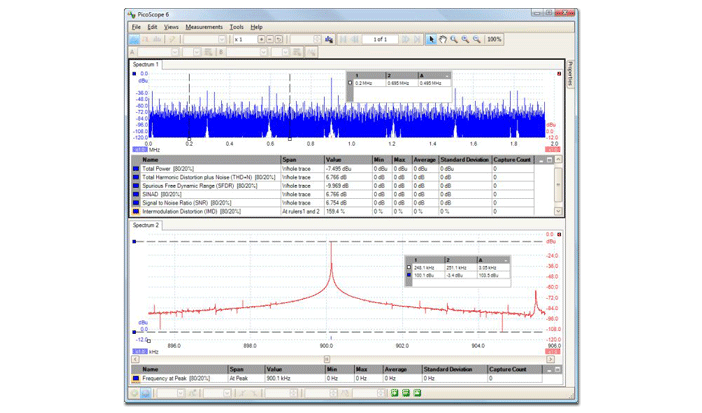The width and height of the screenshot is (702, 413).
Task: Click the falling edge trigger icon
Action: click(254, 393)
